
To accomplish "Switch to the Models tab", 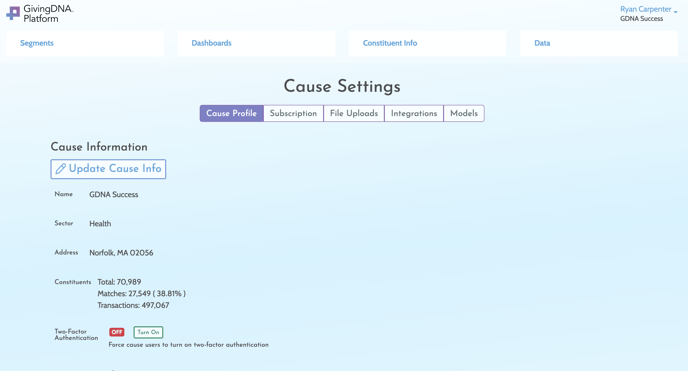I will point(464,113).
